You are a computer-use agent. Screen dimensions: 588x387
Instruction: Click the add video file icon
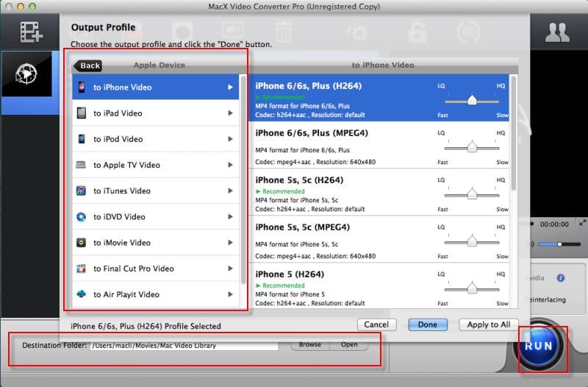31,32
